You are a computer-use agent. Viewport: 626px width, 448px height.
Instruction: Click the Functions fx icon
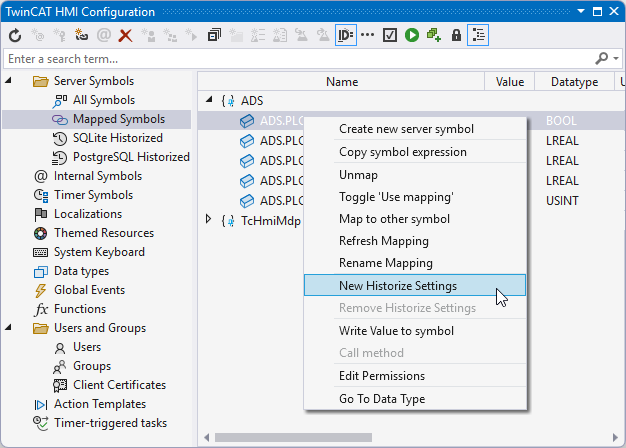point(41,309)
